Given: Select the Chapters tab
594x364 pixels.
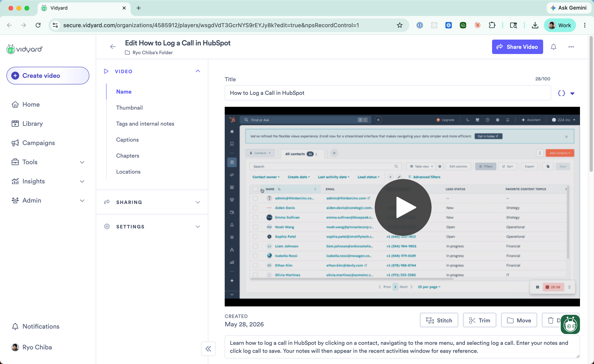Looking at the screenshot, I should [128, 156].
